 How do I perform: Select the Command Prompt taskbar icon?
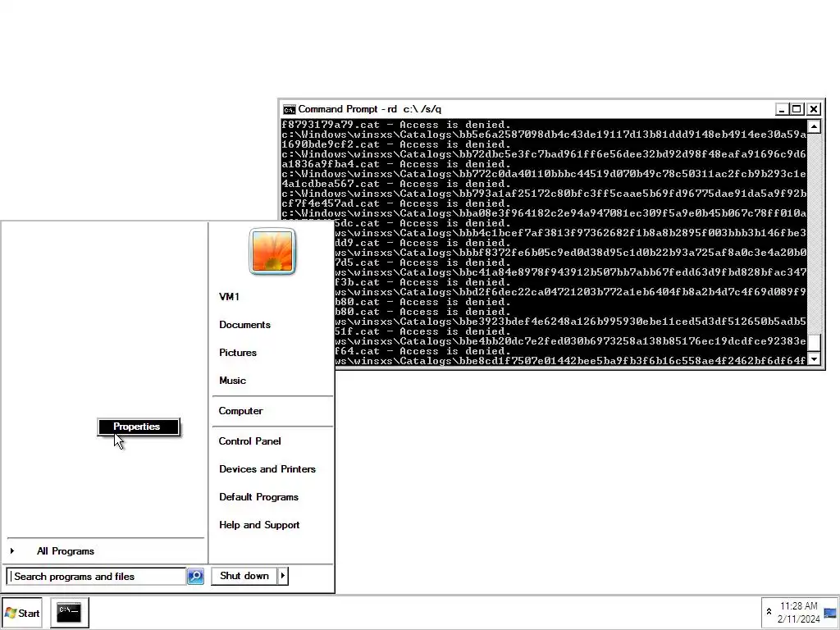coord(70,613)
